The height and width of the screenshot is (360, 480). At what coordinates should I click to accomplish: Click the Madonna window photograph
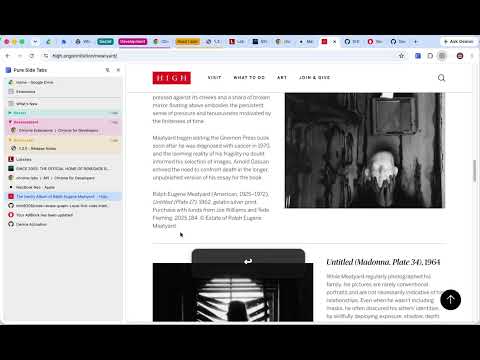[x=233, y=292]
